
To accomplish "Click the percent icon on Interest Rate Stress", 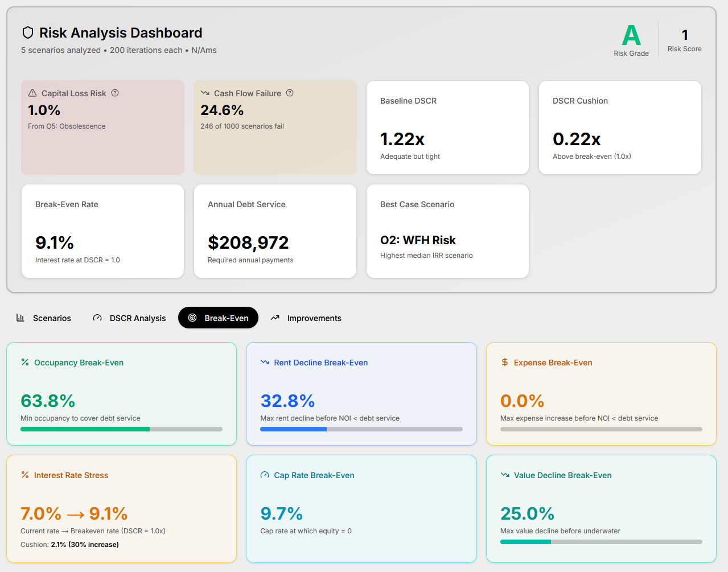I will tap(25, 475).
